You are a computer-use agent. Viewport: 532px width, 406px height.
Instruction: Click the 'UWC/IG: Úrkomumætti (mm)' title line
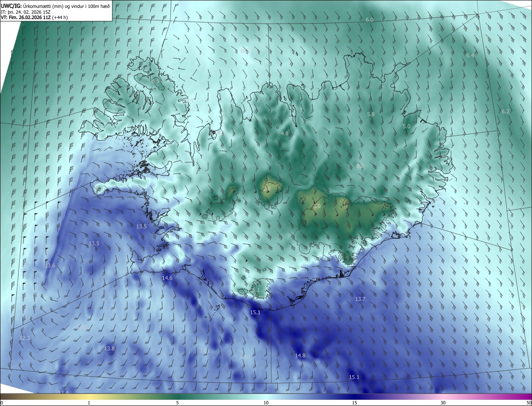click(x=55, y=5)
